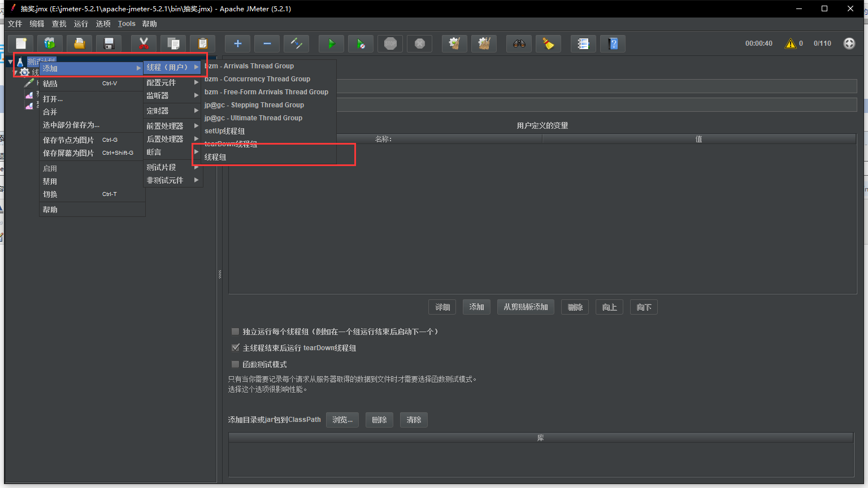868x488 pixels.
Task: Reset search with the brush icon
Action: pos(549,43)
